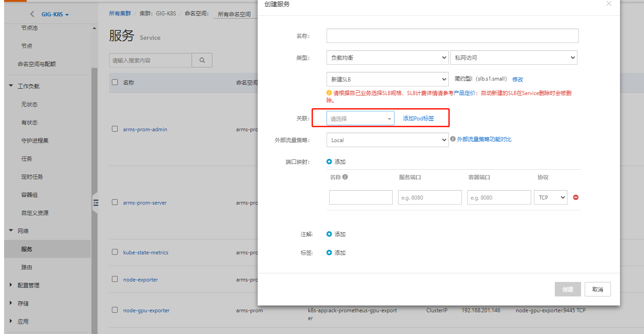
Task: Click the sidebar collapse handle icon
Action: (x=95, y=203)
